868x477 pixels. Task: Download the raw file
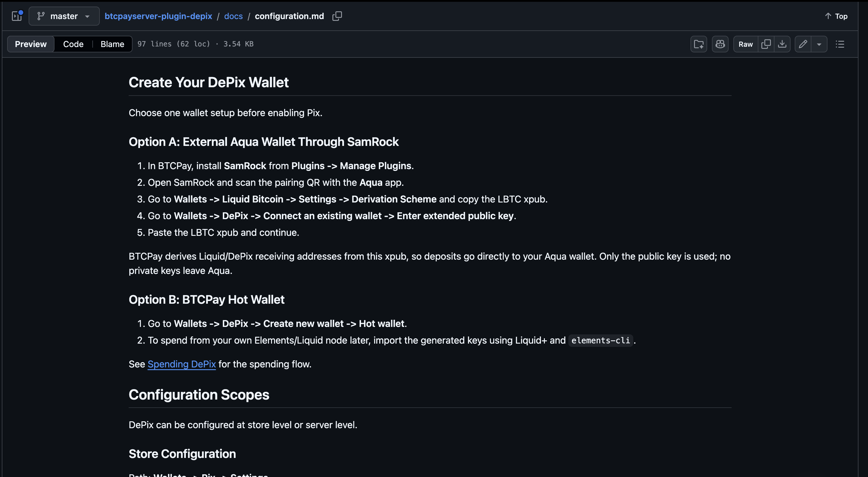[x=782, y=44]
